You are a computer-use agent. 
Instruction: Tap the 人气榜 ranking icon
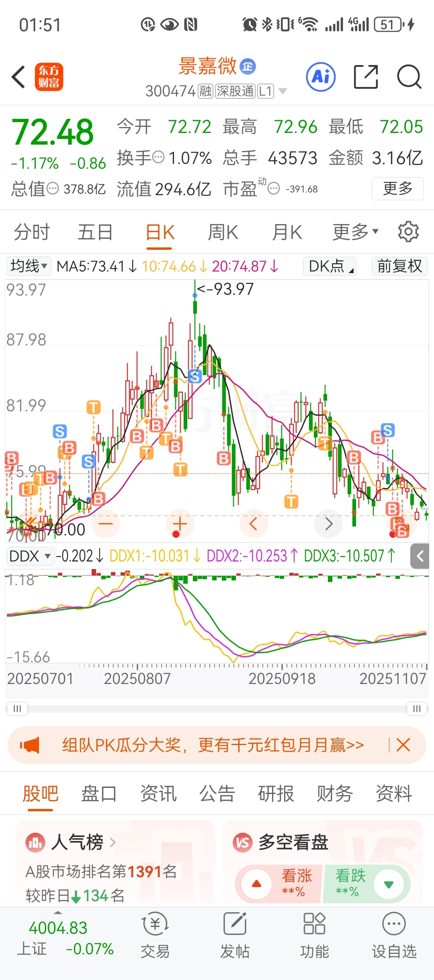point(35,842)
